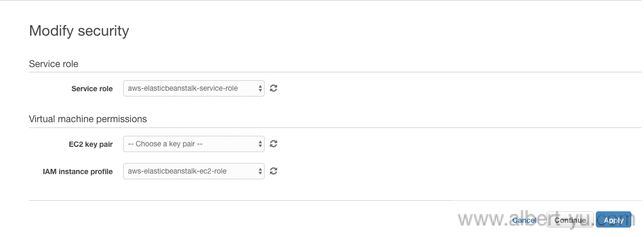This screenshot has height=237, width=644.
Task: Click the bold Service role field label
Action: (92, 89)
